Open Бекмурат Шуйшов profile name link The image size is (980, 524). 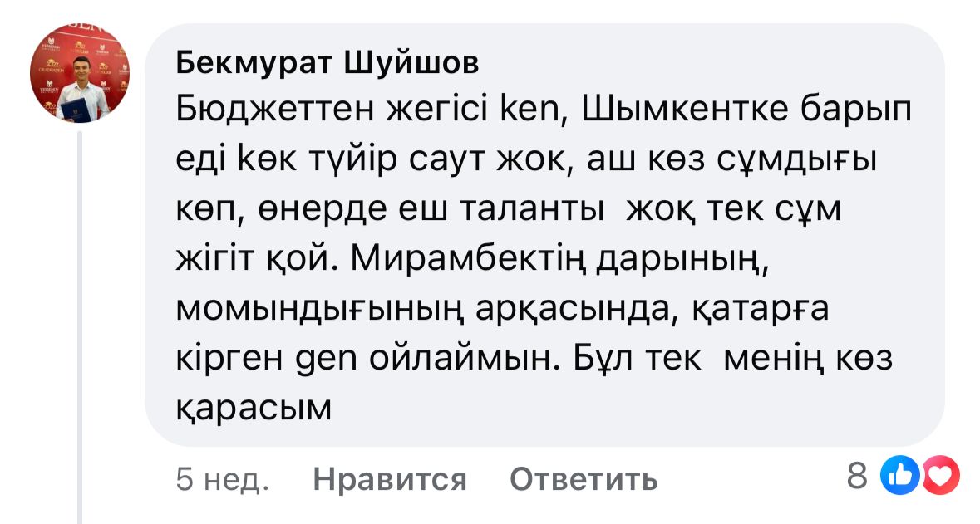pos(327,62)
